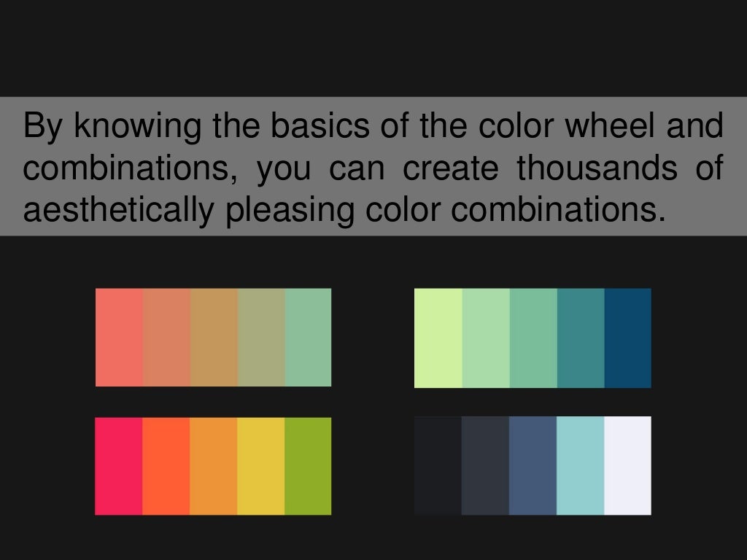The height and width of the screenshot is (560, 747).
Task: Select the near-white lavender swatch
Action: click(x=628, y=466)
